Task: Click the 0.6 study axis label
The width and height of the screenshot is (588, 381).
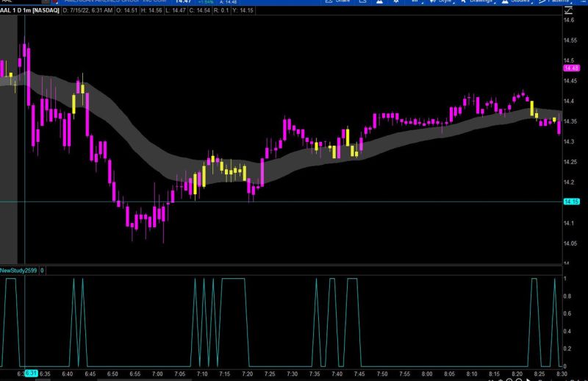Action: [567, 313]
